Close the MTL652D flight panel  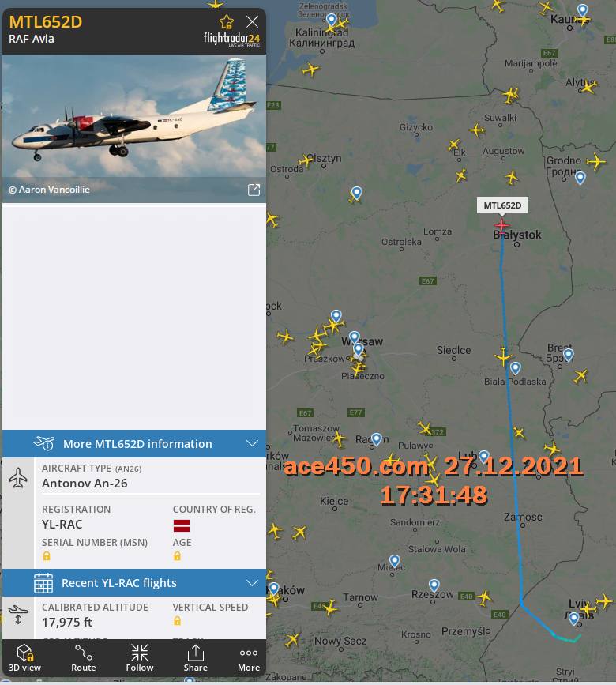click(252, 21)
